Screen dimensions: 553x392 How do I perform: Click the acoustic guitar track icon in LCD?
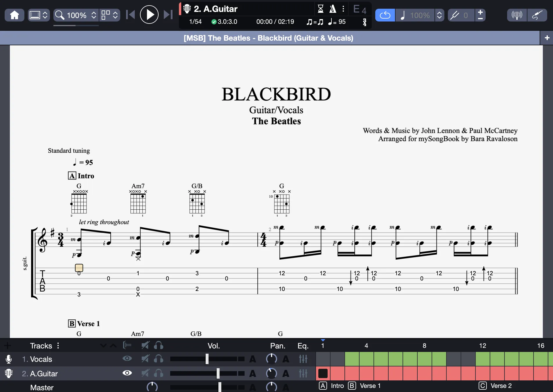[187, 9]
